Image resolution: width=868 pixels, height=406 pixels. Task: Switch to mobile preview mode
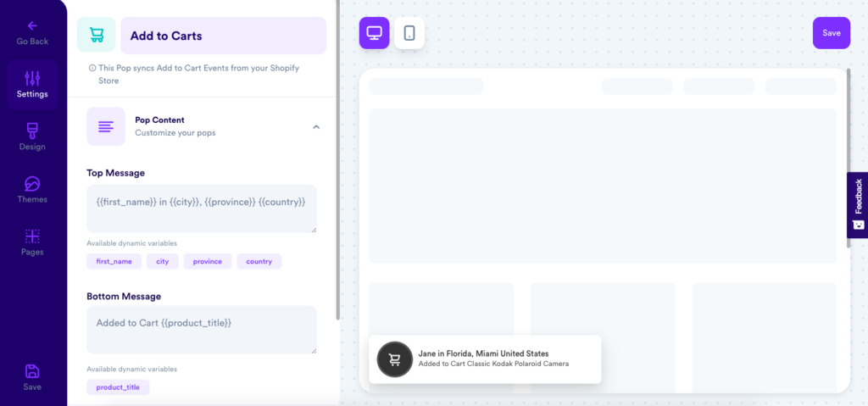(409, 33)
